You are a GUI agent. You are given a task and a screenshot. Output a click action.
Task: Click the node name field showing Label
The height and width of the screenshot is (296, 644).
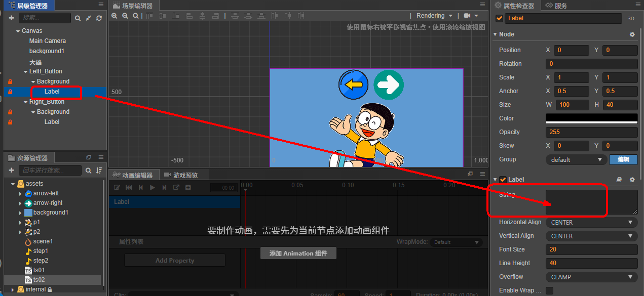click(563, 18)
